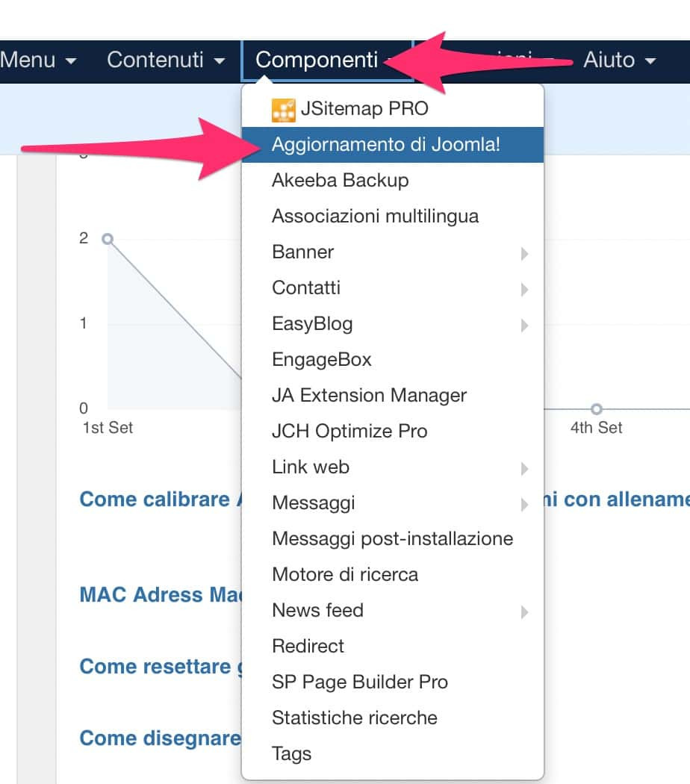Expand the Contatti submenu

[x=393, y=288]
